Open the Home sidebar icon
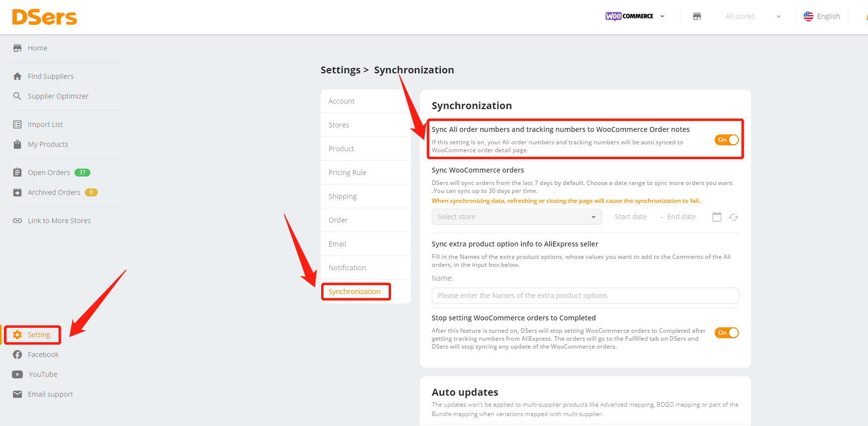Viewport: 868px width, 426px height. (17, 48)
